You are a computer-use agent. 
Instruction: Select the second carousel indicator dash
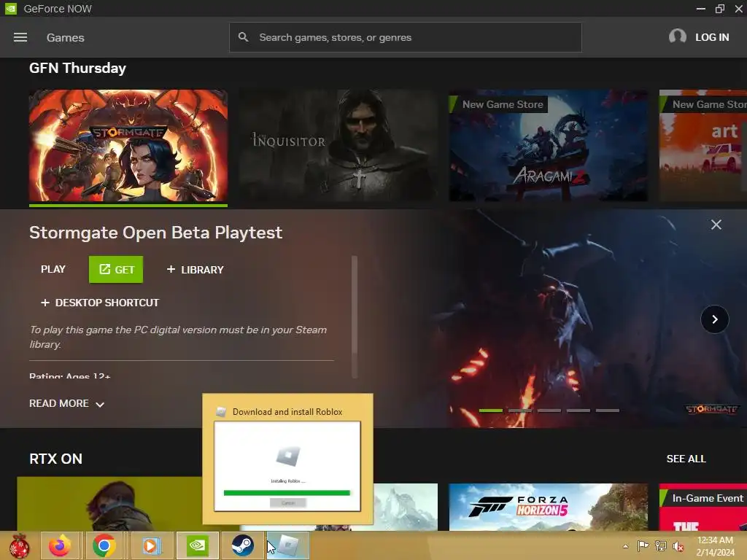point(519,410)
